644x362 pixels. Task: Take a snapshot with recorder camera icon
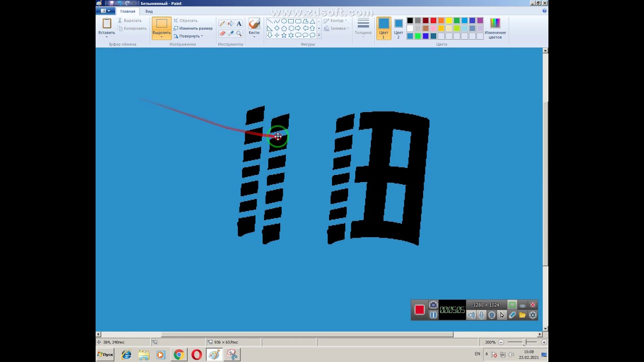433,305
